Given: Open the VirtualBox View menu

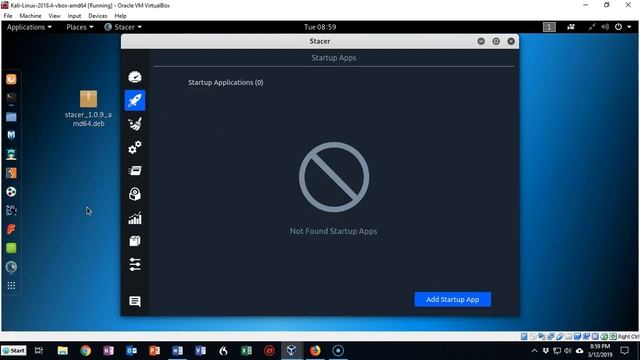Looking at the screenshot, I should (54, 16).
